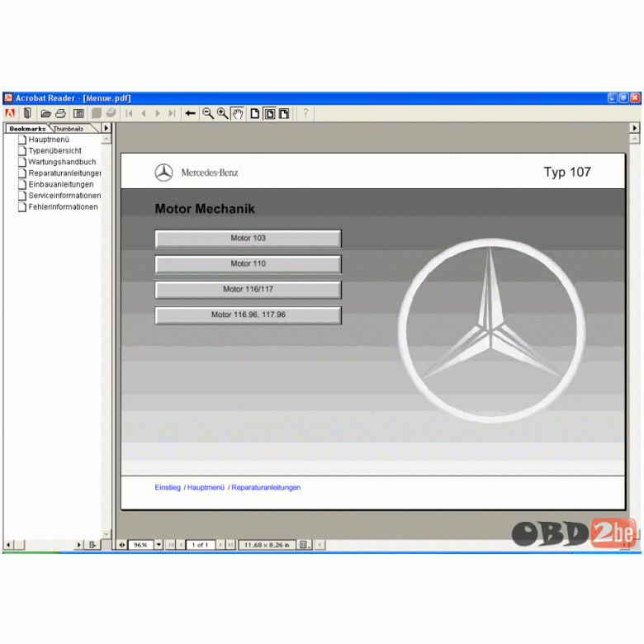The image size is (644, 644).
Task: Click the Mercedes star logo in page header
Action: (x=163, y=173)
